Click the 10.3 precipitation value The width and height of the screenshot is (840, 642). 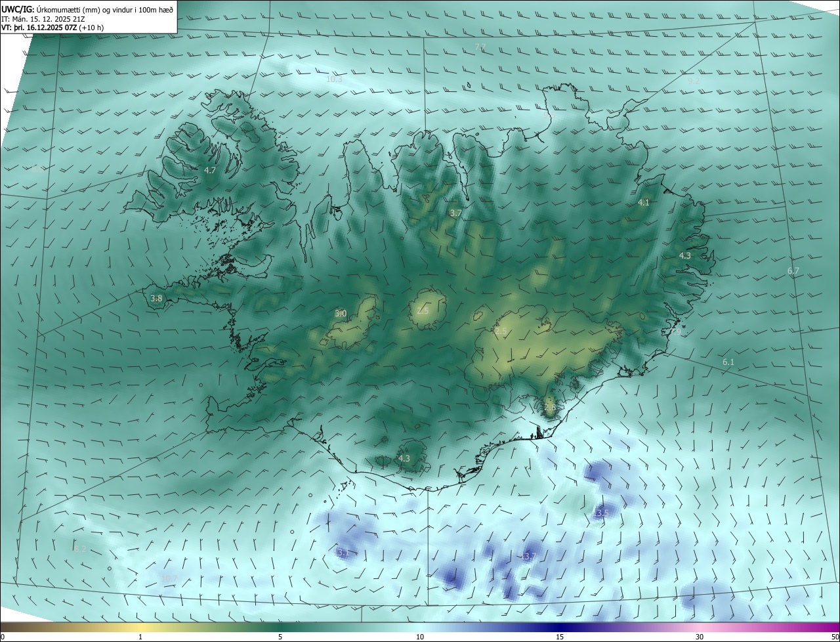tap(334, 79)
